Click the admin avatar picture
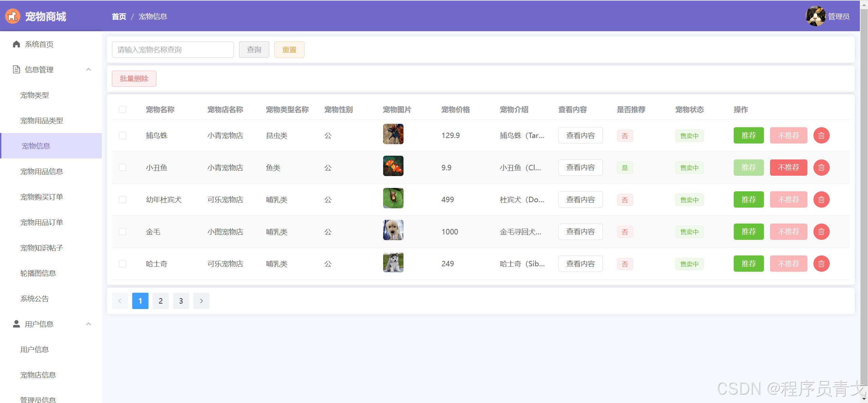The width and height of the screenshot is (868, 403). tap(815, 16)
